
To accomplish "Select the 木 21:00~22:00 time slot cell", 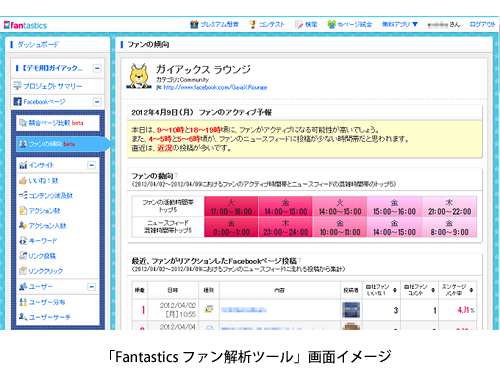I will (x=449, y=207).
